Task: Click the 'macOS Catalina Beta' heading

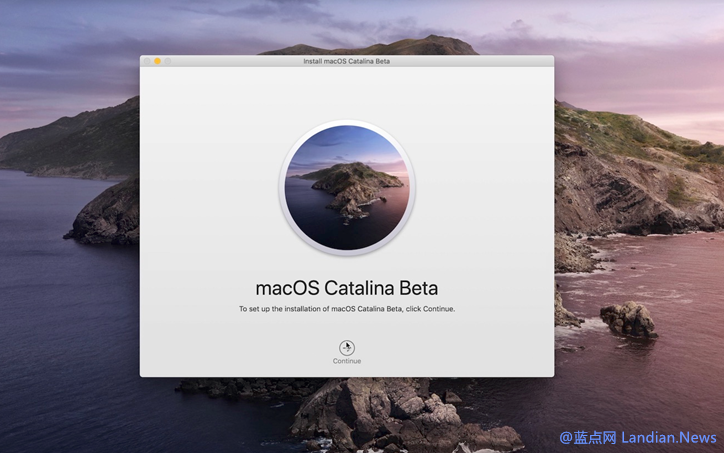Action: [347, 288]
